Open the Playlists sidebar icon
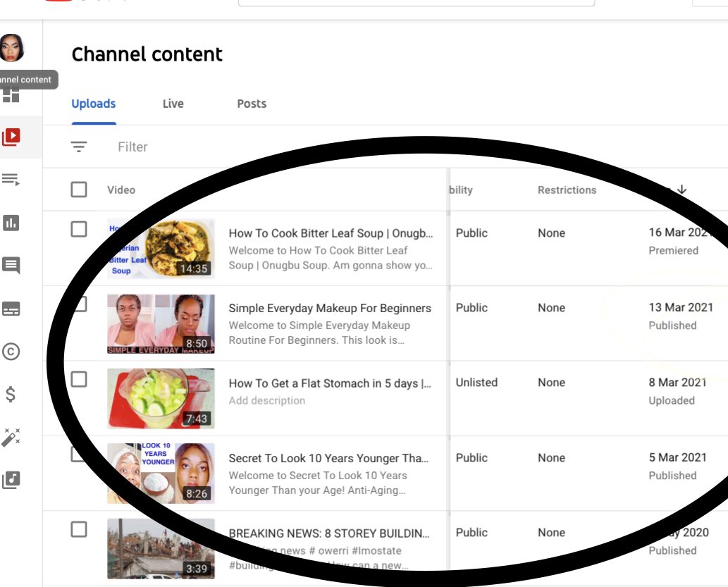Viewport: 728px width, 587px height. click(x=11, y=179)
